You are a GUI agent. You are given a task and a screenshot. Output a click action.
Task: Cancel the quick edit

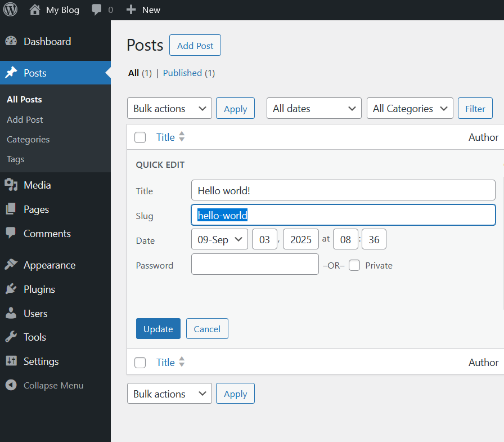click(x=207, y=329)
